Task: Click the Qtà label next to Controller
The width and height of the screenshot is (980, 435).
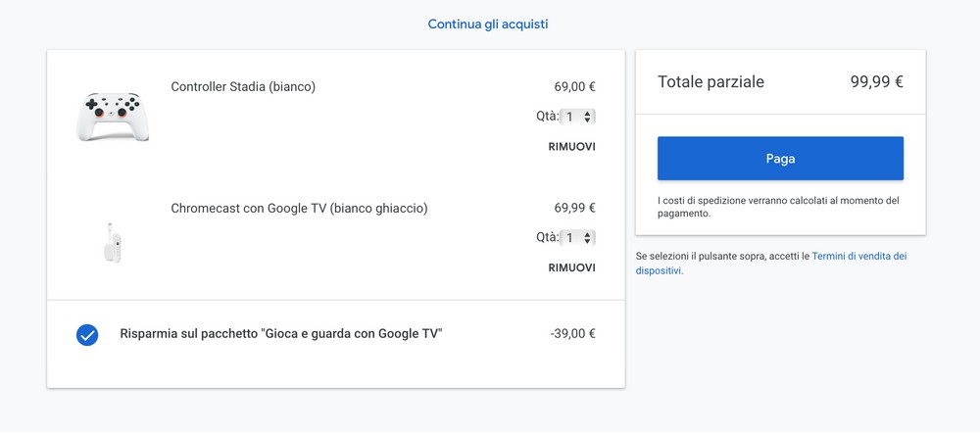Action: point(548,117)
